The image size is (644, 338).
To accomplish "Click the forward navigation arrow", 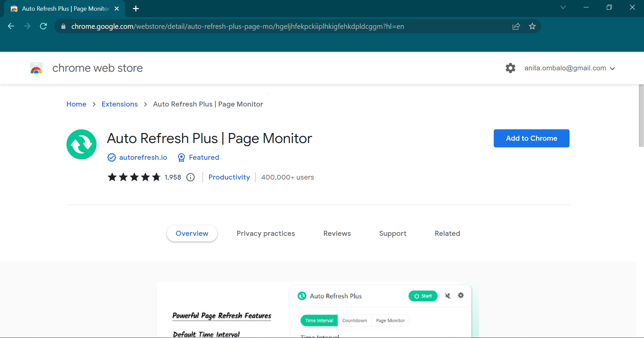I will pyautogui.click(x=27, y=26).
